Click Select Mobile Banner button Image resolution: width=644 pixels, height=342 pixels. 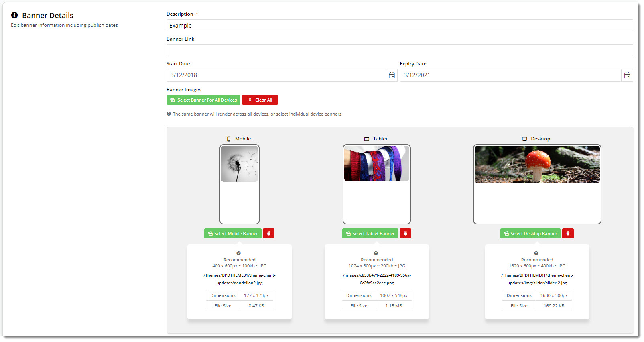[233, 234]
